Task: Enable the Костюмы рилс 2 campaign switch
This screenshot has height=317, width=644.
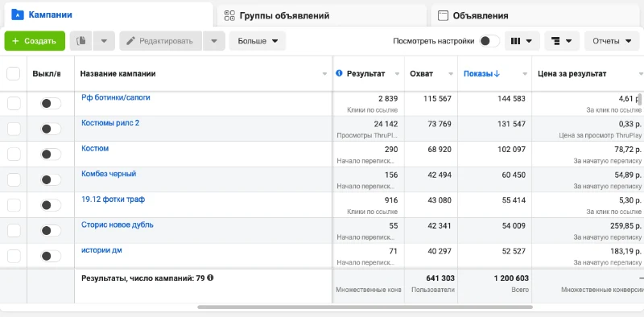Action: point(51,129)
